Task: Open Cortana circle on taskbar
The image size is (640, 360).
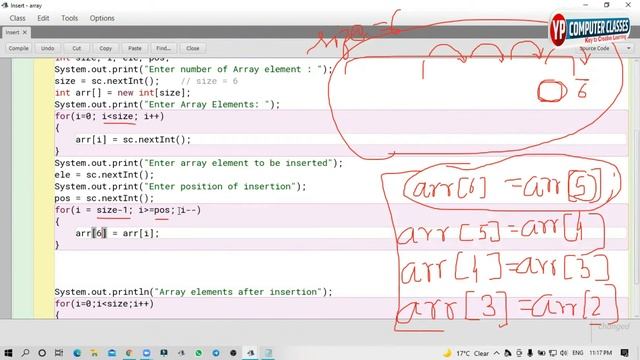Action: (42, 353)
